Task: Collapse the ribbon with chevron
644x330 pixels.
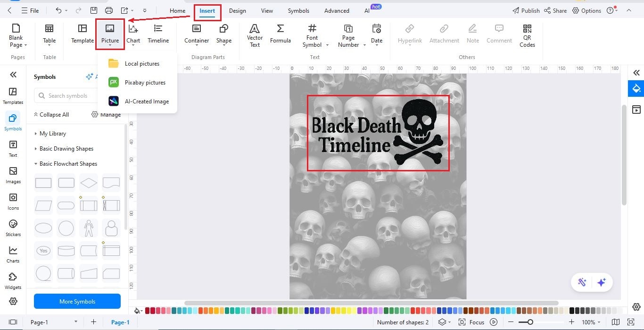Action: pos(629,10)
